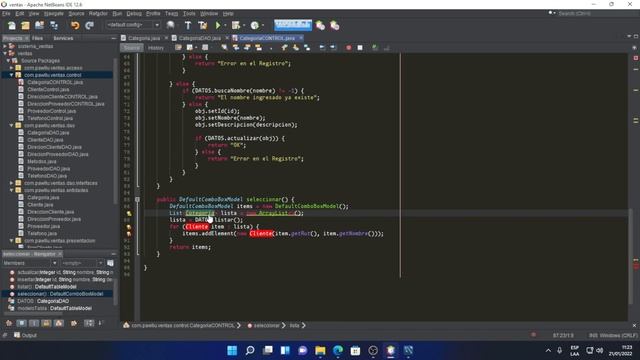
Task: Collapse com.pawllu.ventas.control package
Action: [x=11, y=75]
